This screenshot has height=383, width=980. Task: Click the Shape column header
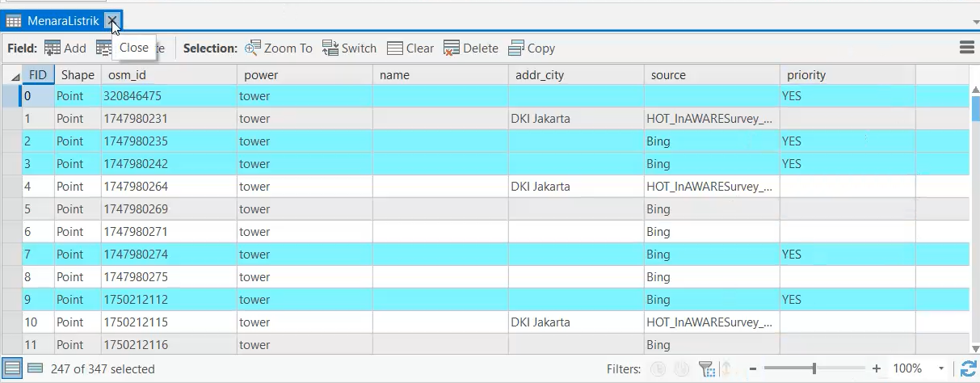78,74
